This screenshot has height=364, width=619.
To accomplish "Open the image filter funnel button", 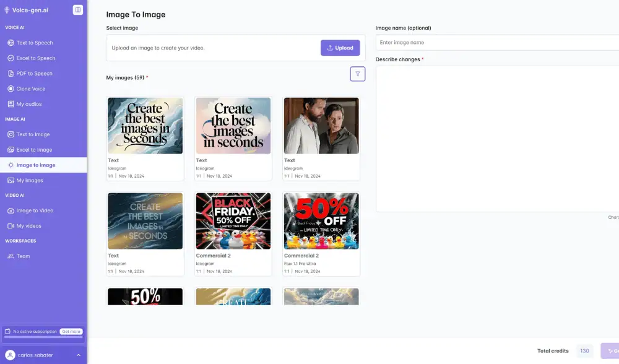I will tap(357, 74).
